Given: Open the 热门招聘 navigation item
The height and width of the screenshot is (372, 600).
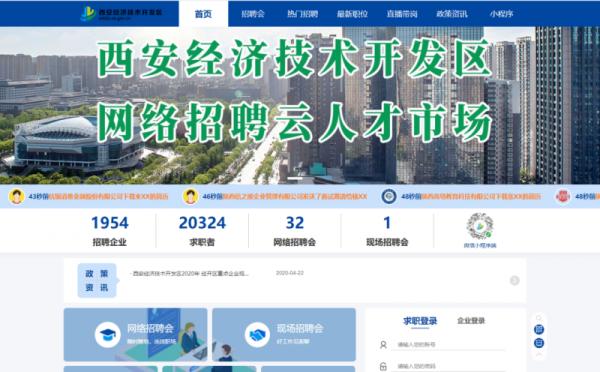Looking at the screenshot, I should [x=303, y=14].
